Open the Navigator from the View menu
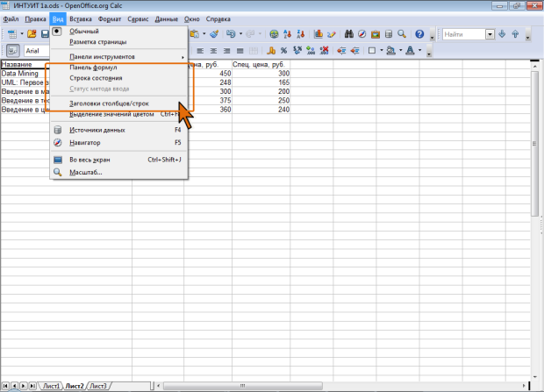Screen dimensions: 544x392 click(85, 141)
